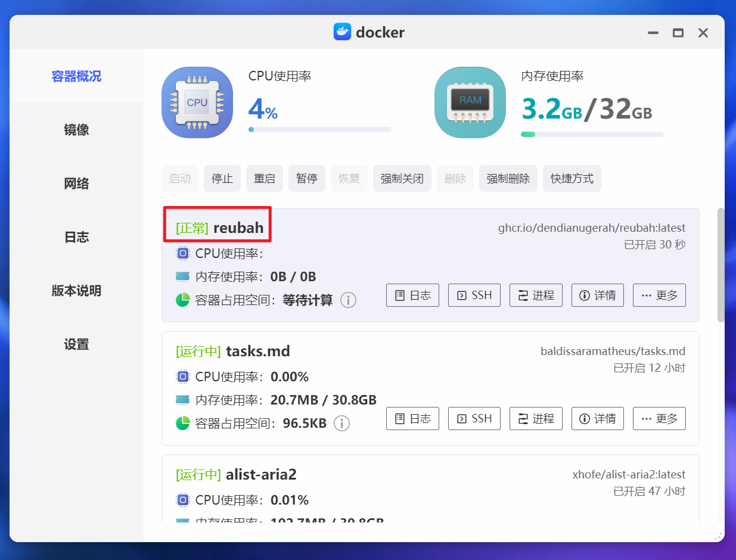Click the memory usage progress bar
Screen dimensions: 736x560
592,134
